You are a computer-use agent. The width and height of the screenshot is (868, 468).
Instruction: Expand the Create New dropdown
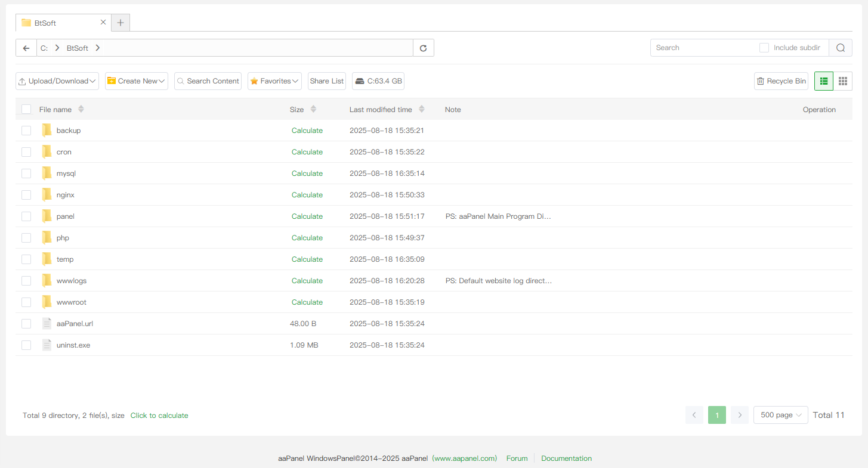[137, 81]
